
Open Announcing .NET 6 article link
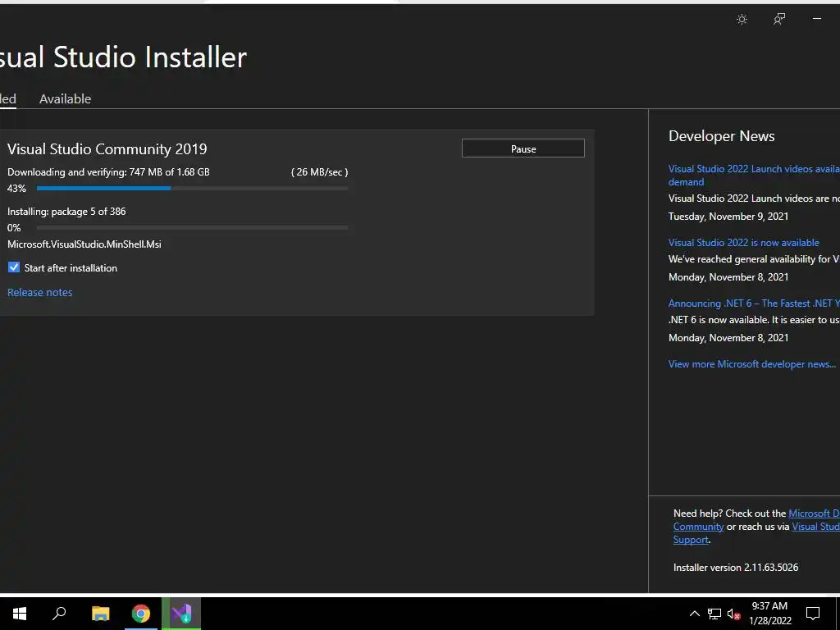point(754,304)
